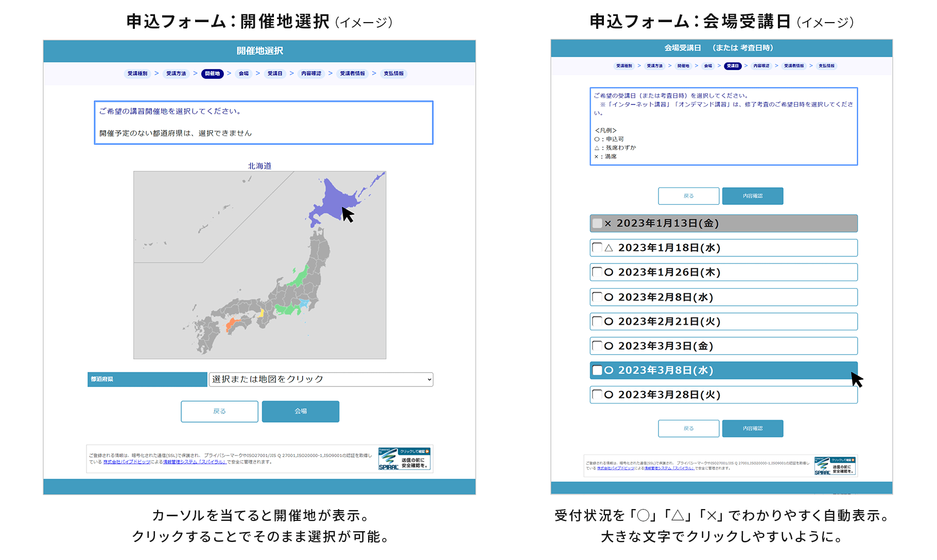Click the SPIRAL security seal in right form

[x=835, y=466]
